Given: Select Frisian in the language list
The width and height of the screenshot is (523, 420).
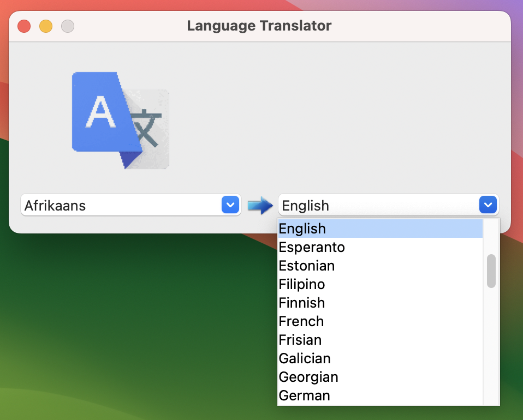Looking at the screenshot, I should pyautogui.click(x=381, y=340).
